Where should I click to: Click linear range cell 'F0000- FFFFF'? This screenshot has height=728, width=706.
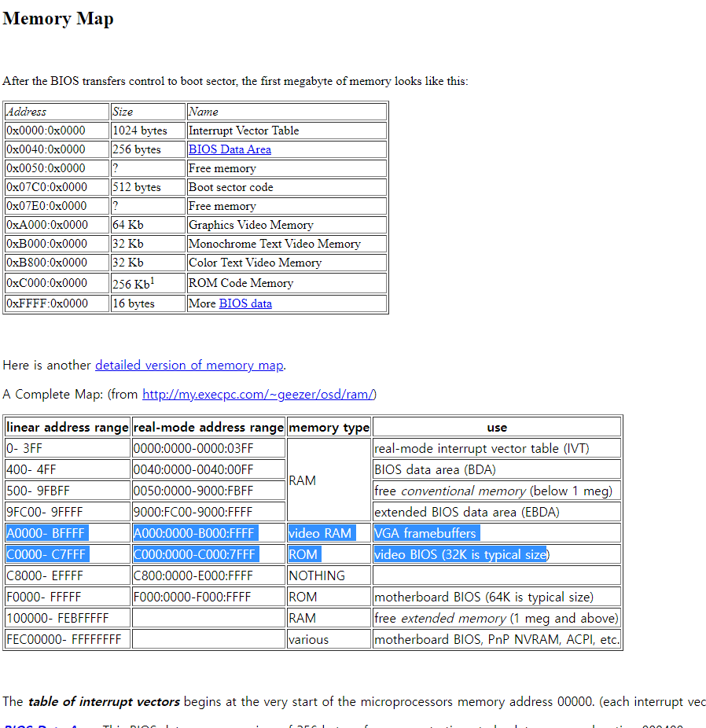tap(68, 597)
